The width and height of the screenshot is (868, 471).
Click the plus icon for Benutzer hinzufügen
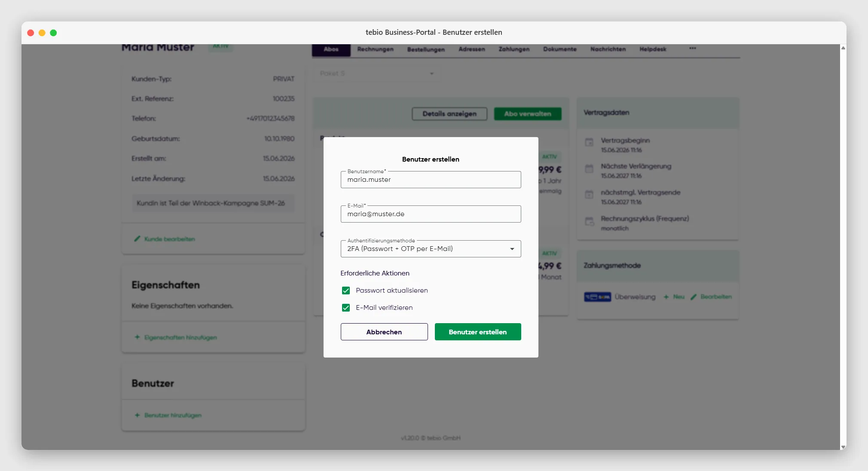(x=137, y=415)
